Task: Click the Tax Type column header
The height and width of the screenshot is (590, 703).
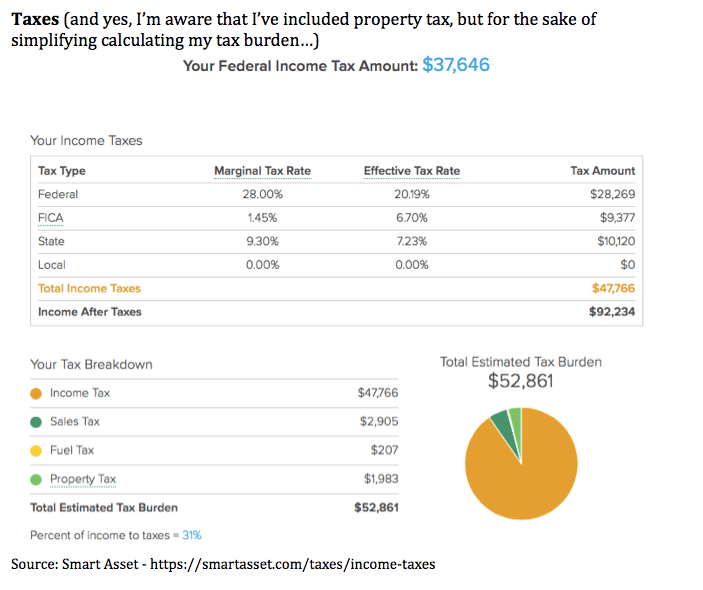Action: point(62,171)
